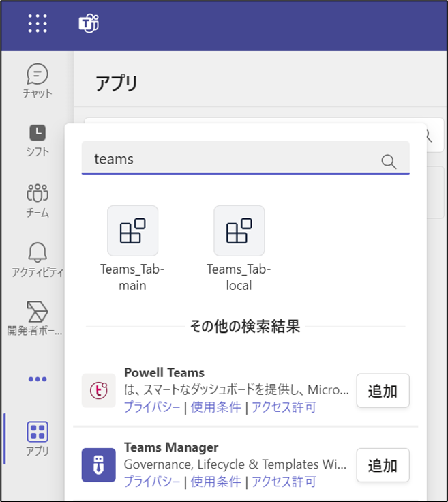Click 'Teams_Tab-local' label
Image resolution: width=448 pixels, height=502 pixels.
239,277
